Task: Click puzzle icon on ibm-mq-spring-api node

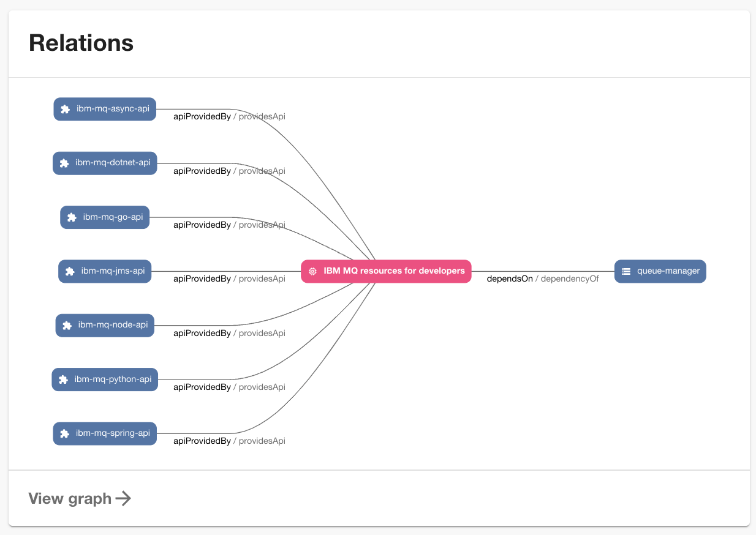Action: point(64,433)
